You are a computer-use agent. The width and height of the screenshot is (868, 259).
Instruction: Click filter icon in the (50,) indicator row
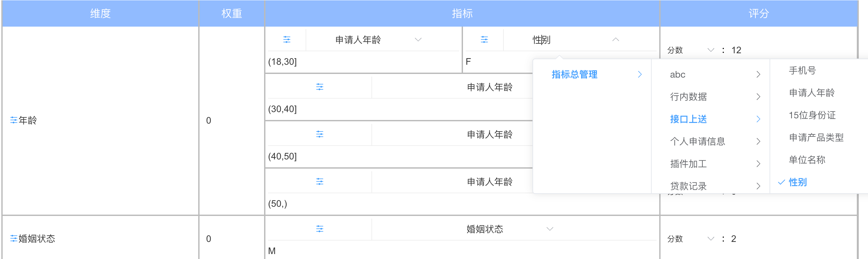[320, 182]
